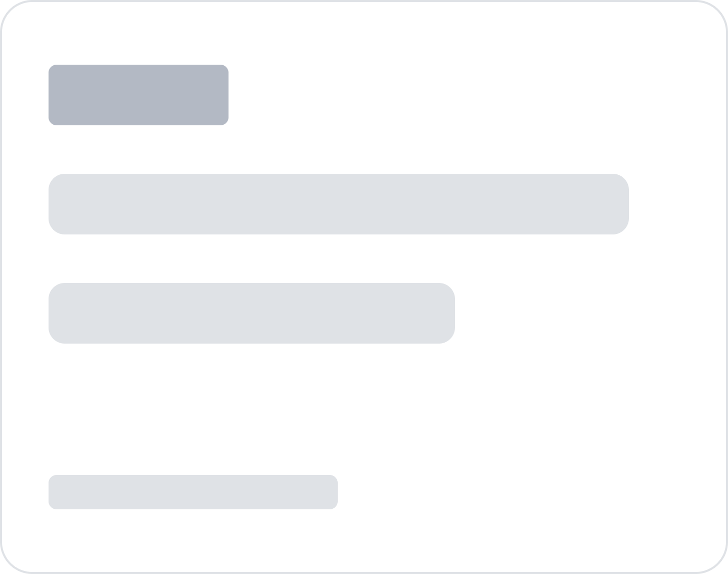Screen dimensions: 728x574
Task: Click the medium-length light gray placeholder bar
Action: coord(252,313)
